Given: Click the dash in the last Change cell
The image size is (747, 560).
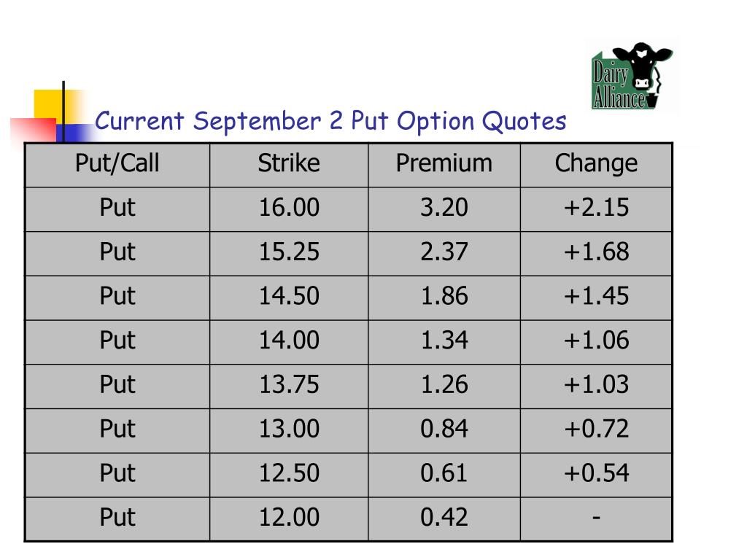Looking at the screenshot, I should [596, 517].
